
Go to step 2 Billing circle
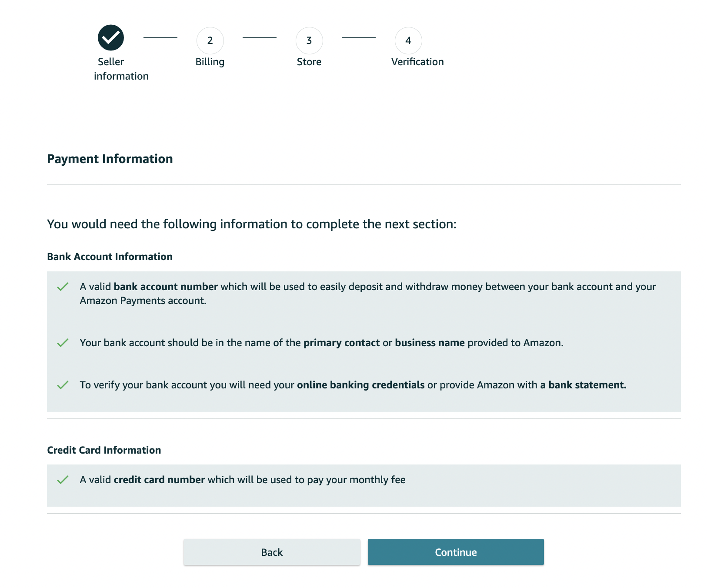(210, 40)
